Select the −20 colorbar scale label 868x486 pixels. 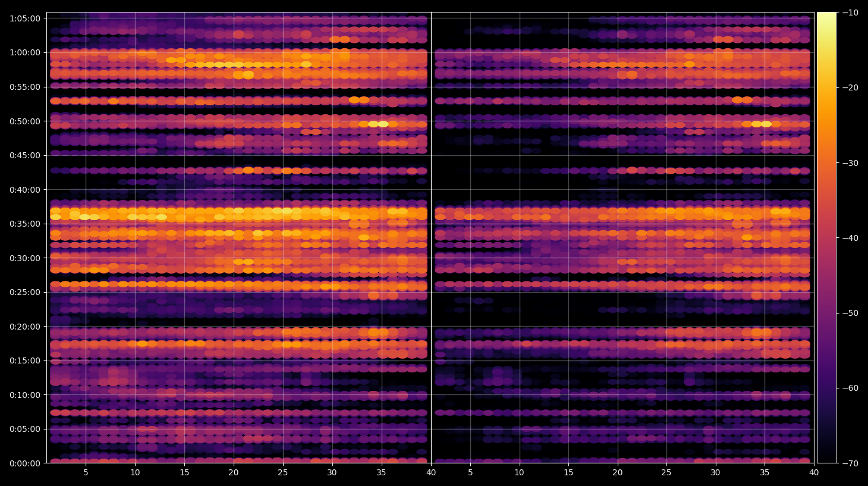851,87
